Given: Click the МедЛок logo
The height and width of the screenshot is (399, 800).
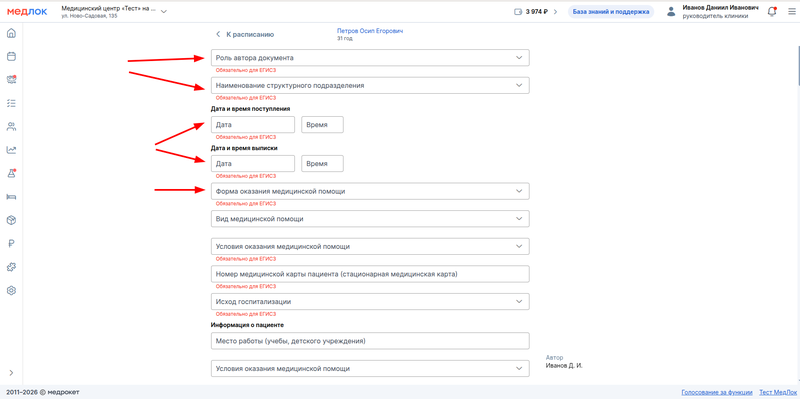Looking at the screenshot, I should pyautogui.click(x=27, y=11).
